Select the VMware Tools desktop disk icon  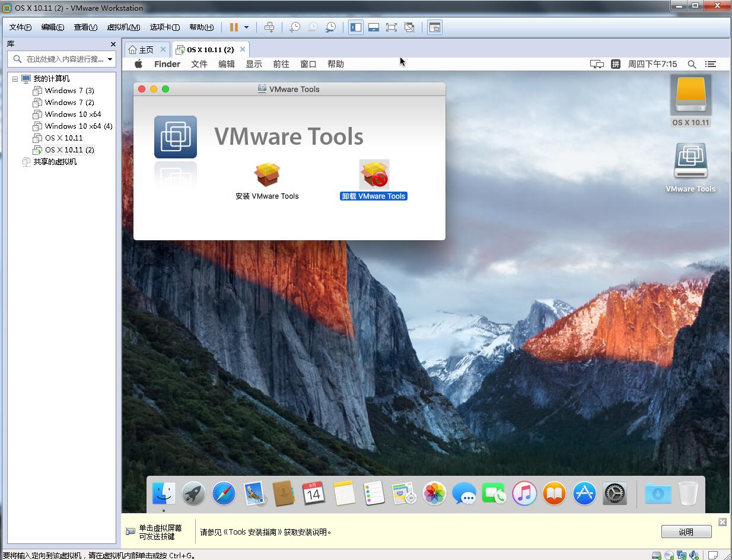690,161
